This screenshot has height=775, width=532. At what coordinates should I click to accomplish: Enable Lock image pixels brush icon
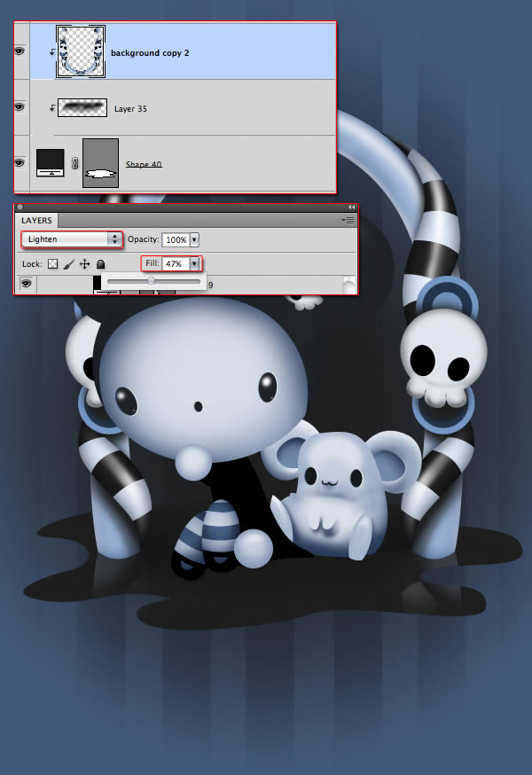click(69, 264)
